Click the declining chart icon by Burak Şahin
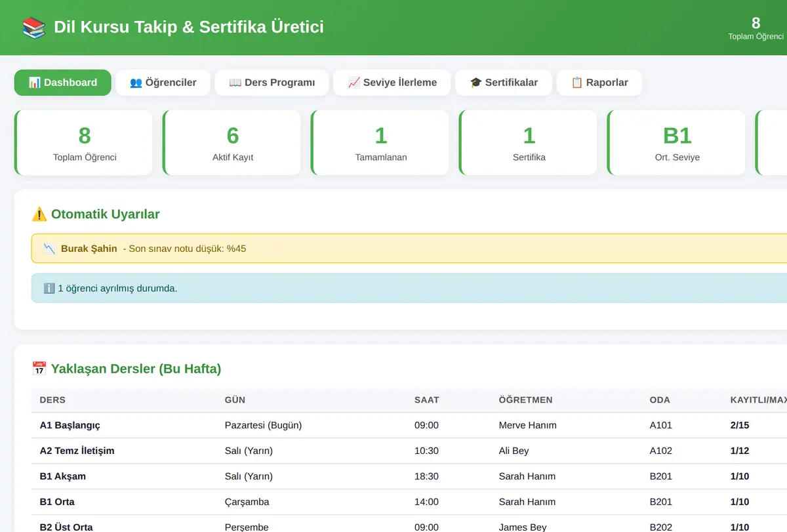This screenshot has height=532, width=787. coord(49,249)
